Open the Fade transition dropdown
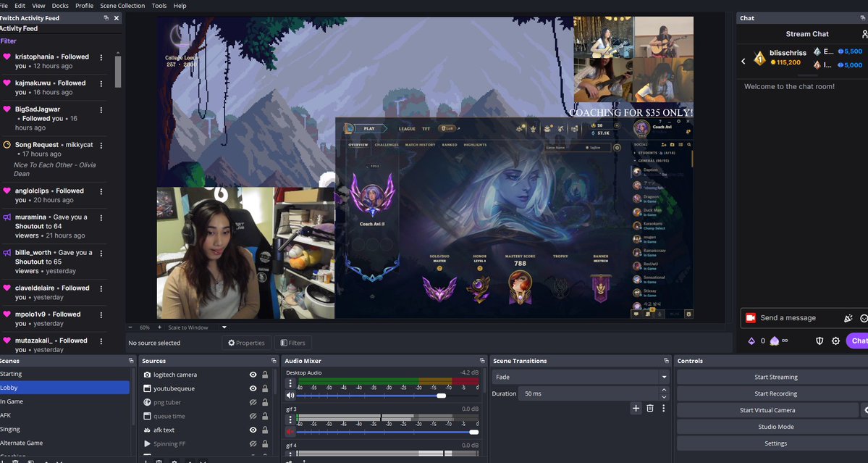868x463 pixels. 580,377
